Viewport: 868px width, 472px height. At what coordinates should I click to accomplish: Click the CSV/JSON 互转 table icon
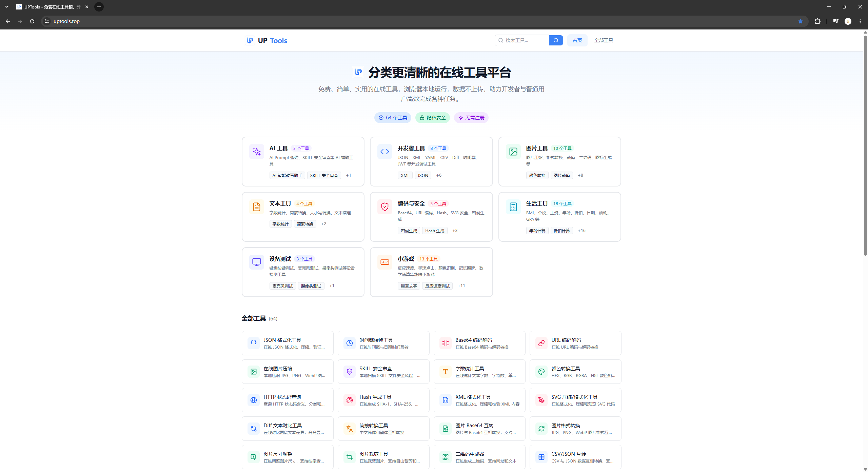click(541, 457)
